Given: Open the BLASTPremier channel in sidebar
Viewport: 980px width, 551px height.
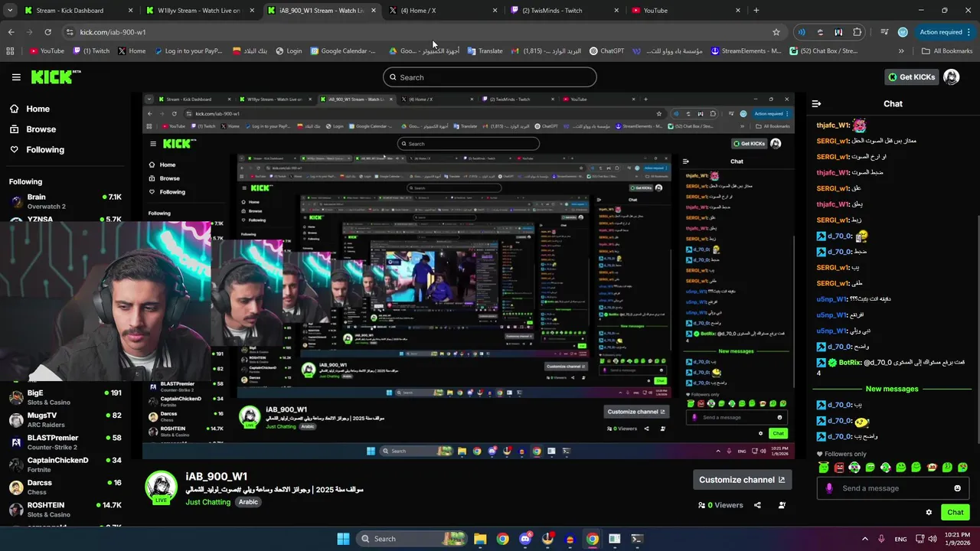Looking at the screenshot, I should click(65, 442).
